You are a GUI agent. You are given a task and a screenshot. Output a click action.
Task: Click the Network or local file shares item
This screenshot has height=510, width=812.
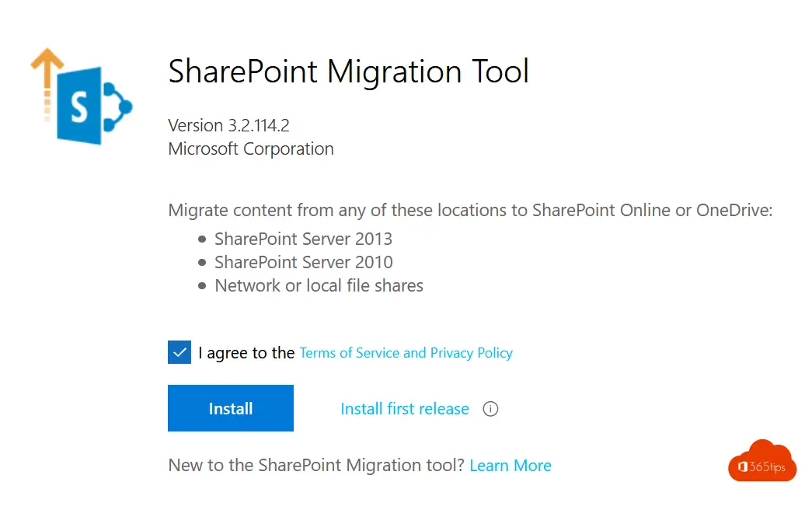point(319,285)
